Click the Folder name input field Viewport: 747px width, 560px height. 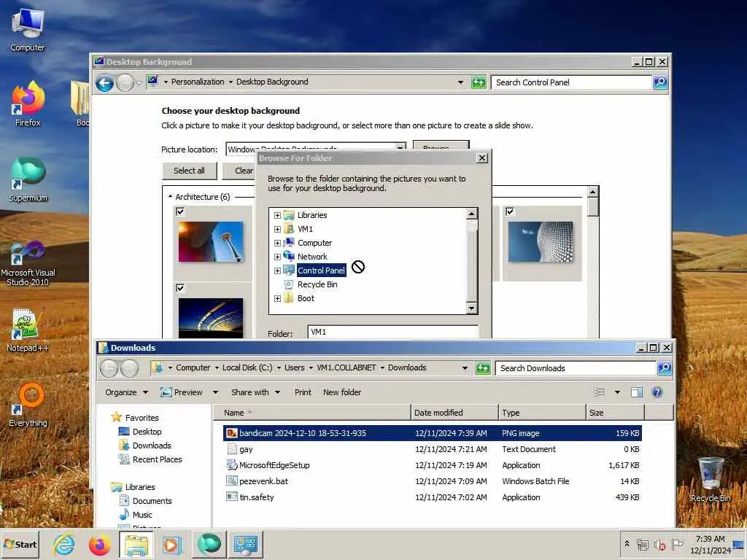coord(392,332)
